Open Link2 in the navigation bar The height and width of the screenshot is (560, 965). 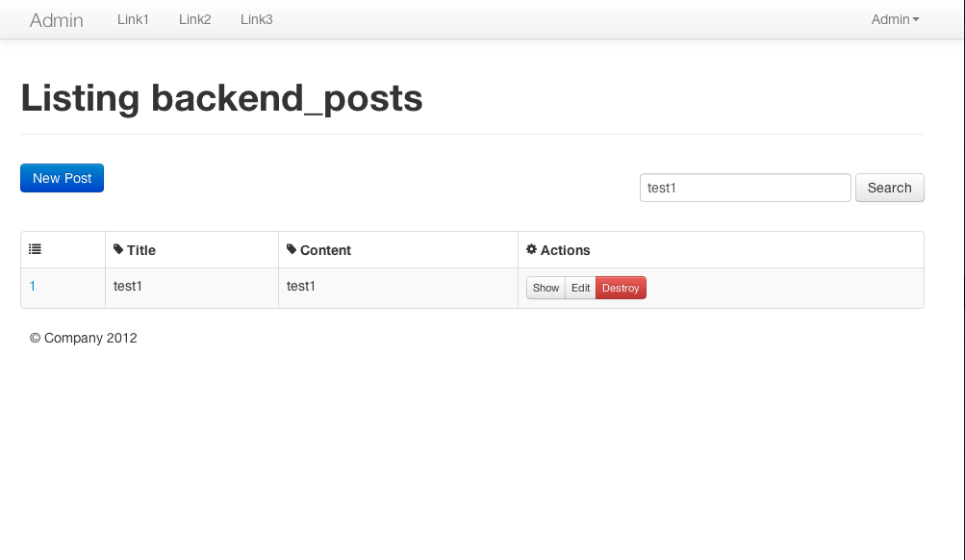tap(195, 19)
